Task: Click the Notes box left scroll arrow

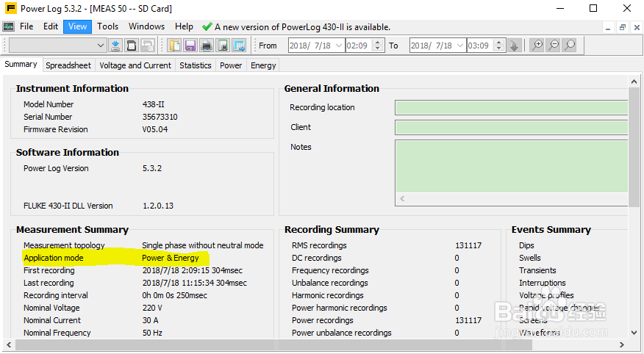Action: pos(402,198)
